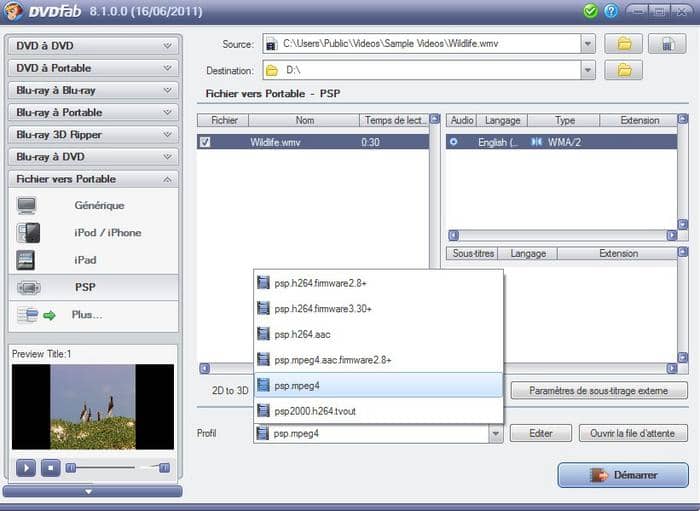Click the audio Langage column header
The width and height of the screenshot is (700, 511).
point(502,120)
